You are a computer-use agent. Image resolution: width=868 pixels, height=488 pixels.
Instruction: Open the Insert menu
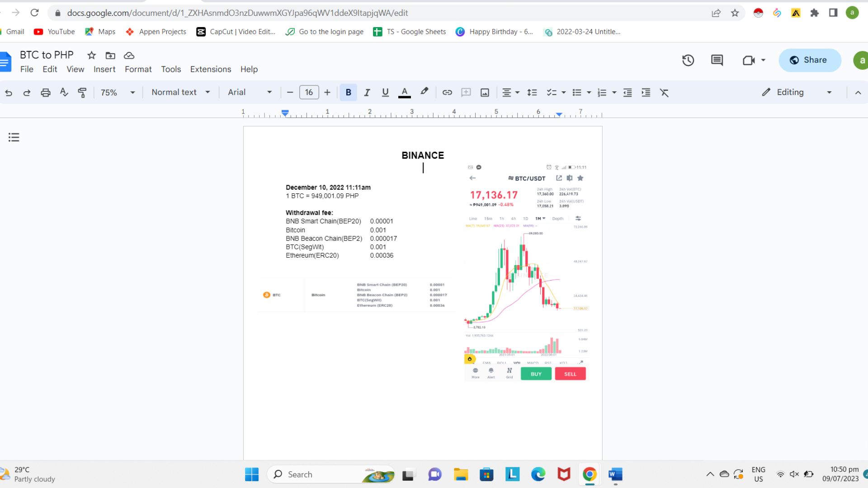click(104, 69)
